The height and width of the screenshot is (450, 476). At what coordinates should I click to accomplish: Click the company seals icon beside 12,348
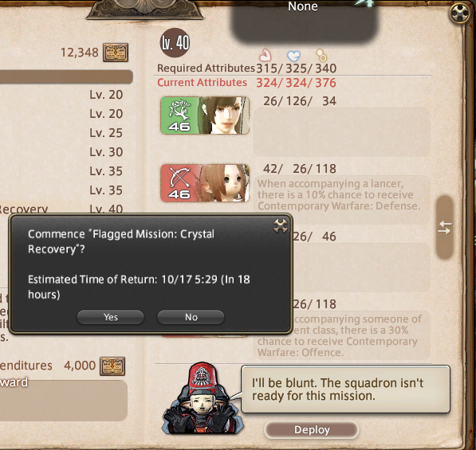point(116,53)
